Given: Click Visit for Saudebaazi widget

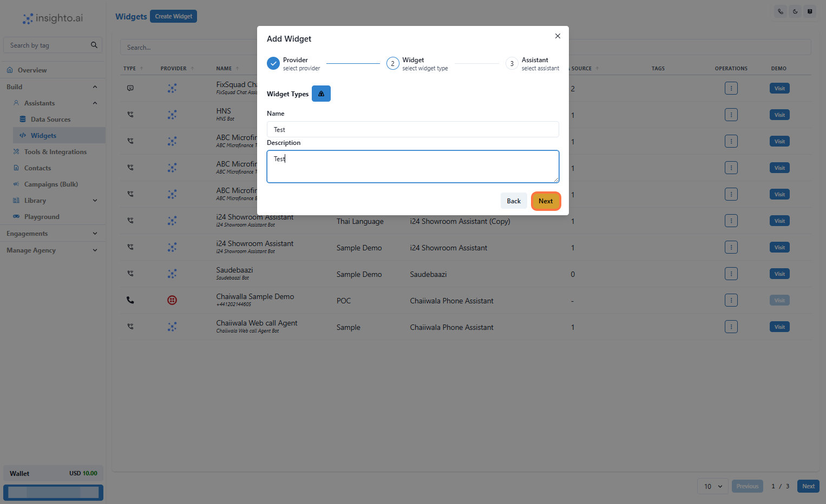Looking at the screenshot, I should 779,274.
